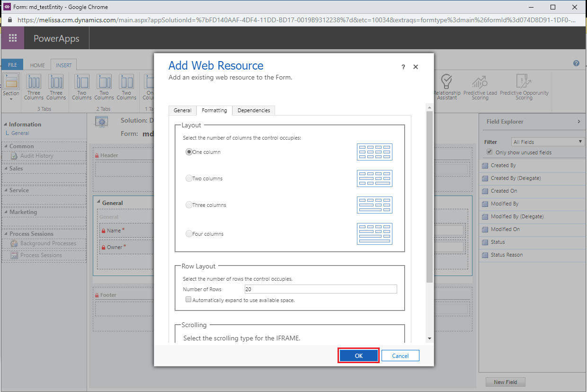The image size is (587, 392).
Task: Click the Audit History icon in navigation
Action: [14, 156]
